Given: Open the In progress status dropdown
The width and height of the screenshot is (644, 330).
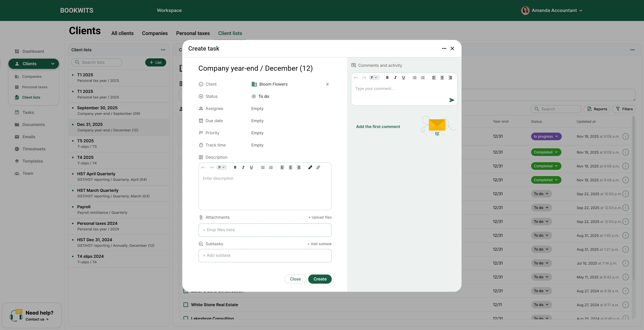Looking at the screenshot, I should point(546,136).
